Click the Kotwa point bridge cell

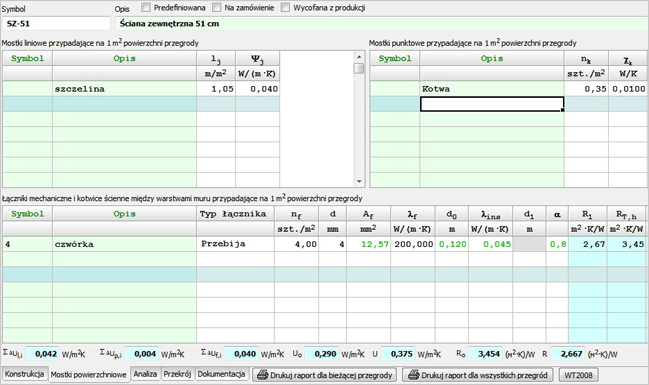pyautogui.click(x=492, y=89)
